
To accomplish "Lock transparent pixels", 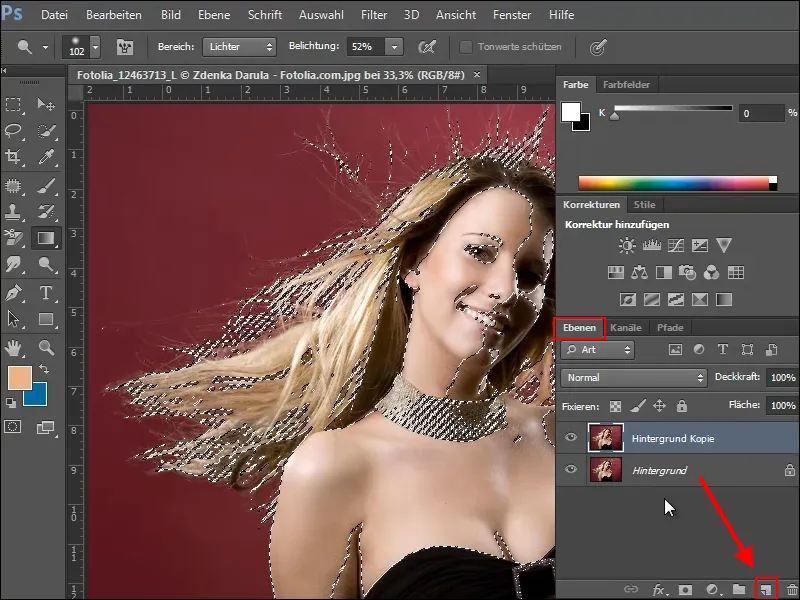I will (616, 406).
